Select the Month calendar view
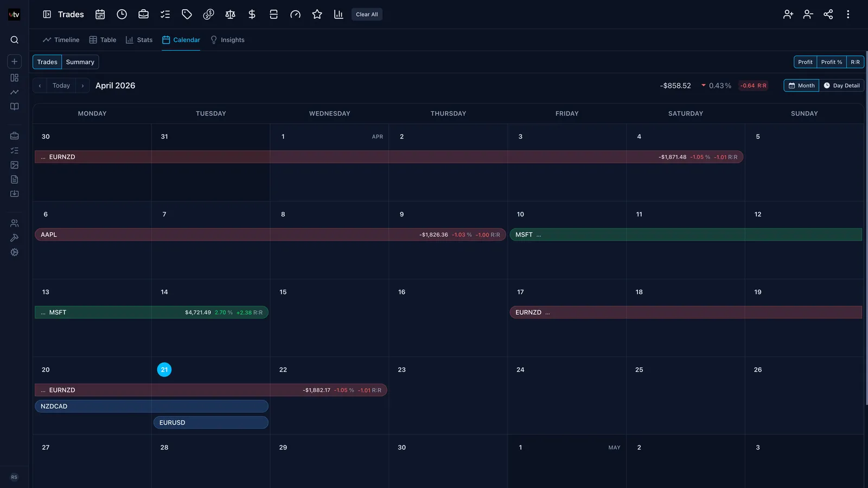The image size is (868, 488). coord(801,86)
